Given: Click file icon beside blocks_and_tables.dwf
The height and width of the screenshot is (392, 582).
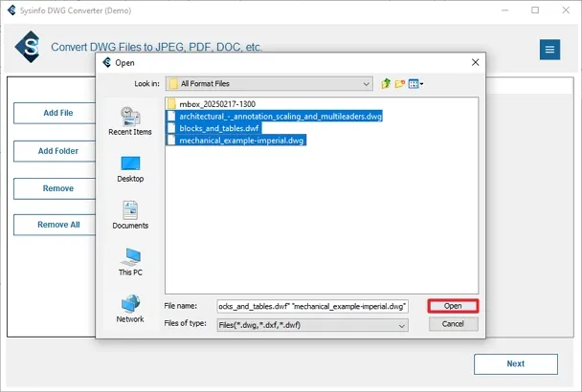Looking at the screenshot, I should click(171, 128).
